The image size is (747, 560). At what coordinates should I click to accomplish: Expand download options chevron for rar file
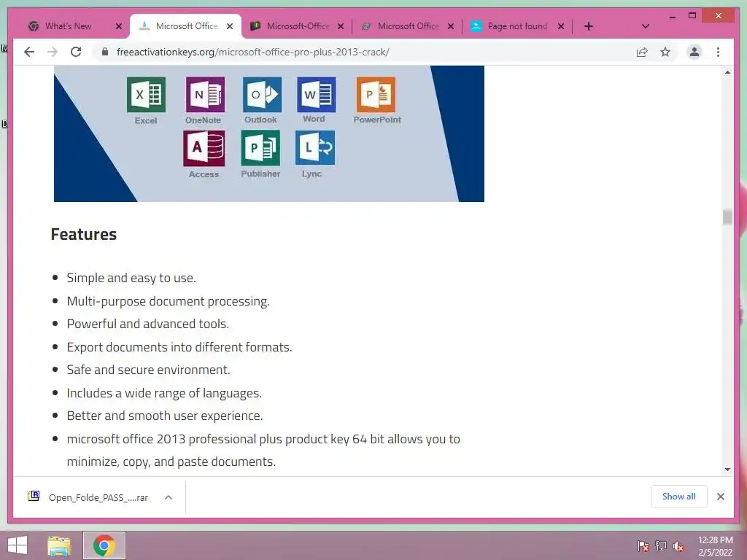[x=169, y=497]
